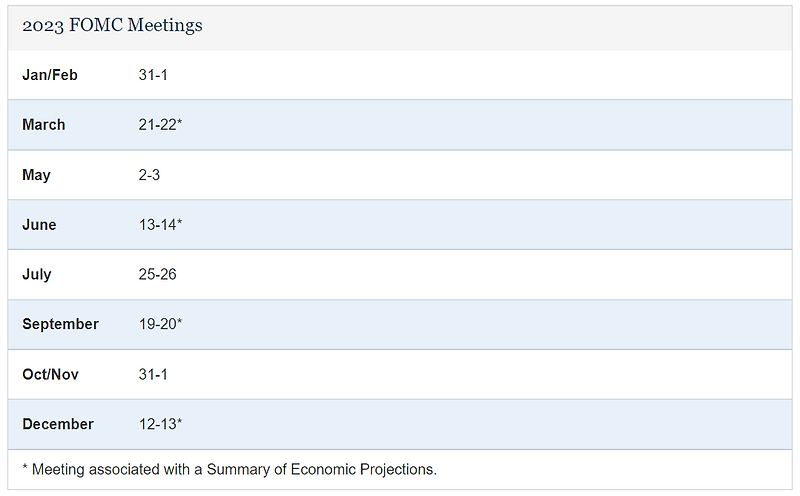Screen dimensions: 800x496
Task: Select the December row label
Action: [58, 424]
